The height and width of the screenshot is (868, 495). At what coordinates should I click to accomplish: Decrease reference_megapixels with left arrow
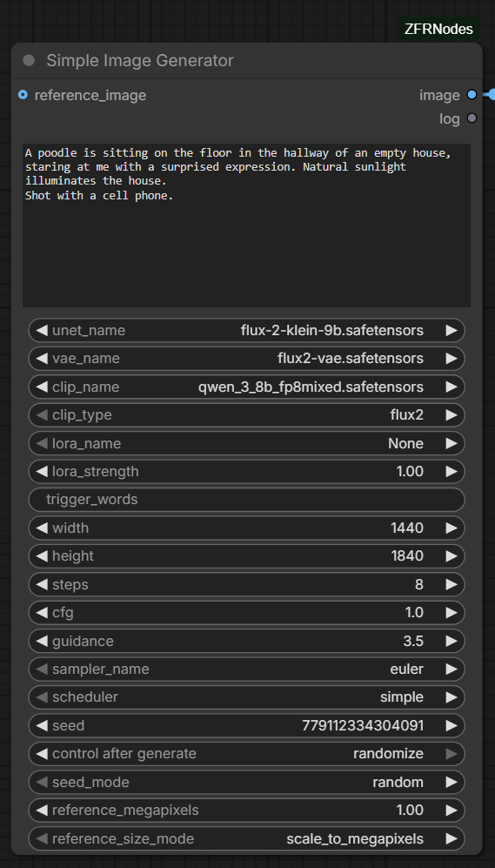point(42,811)
